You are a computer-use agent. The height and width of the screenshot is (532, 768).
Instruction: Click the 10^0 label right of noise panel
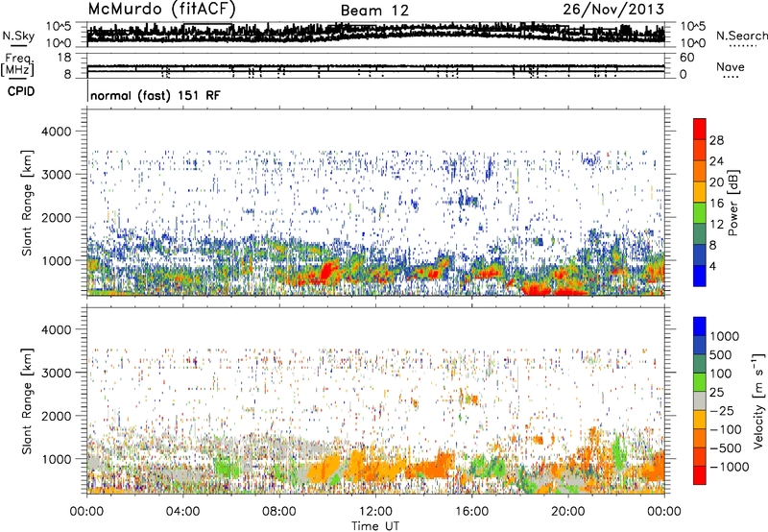(692, 43)
